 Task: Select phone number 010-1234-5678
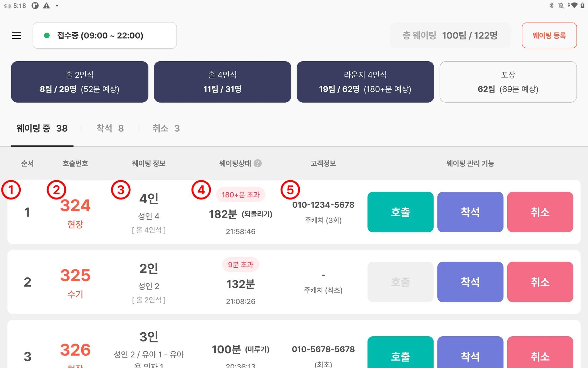(x=323, y=205)
